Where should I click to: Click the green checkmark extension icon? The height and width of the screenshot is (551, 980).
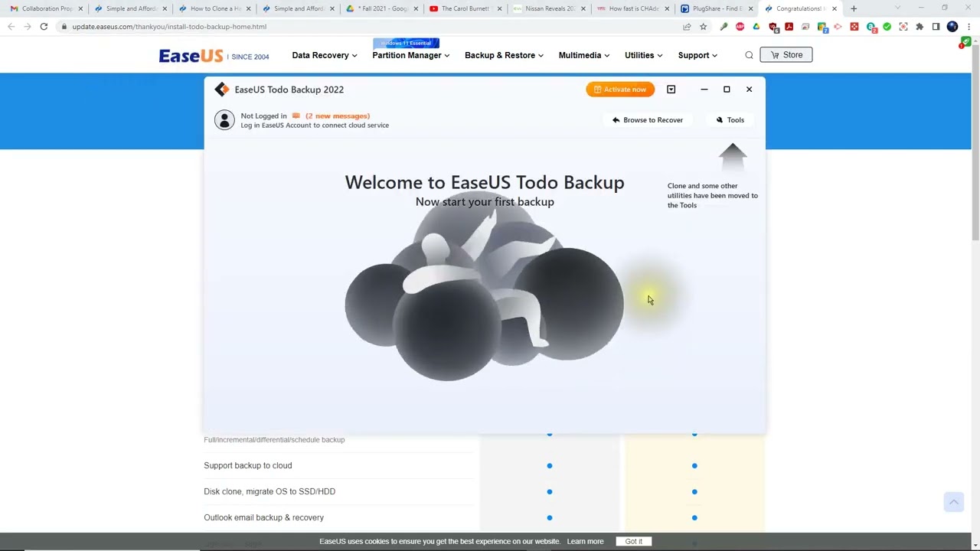pyautogui.click(x=887, y=27)
